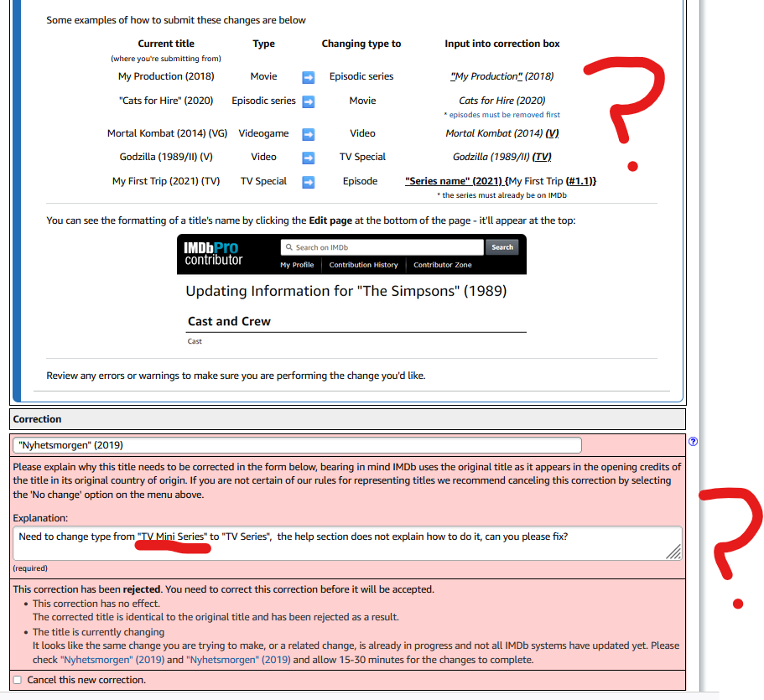Click the 'the series must already be on IMDb' note
The width and height of the screenshot is (764, 700).
point(502,194)
